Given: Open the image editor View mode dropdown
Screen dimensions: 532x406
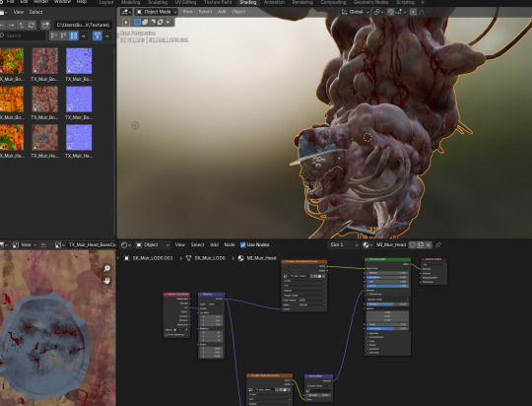Looking at the screenshot, I should pos(25,244).
